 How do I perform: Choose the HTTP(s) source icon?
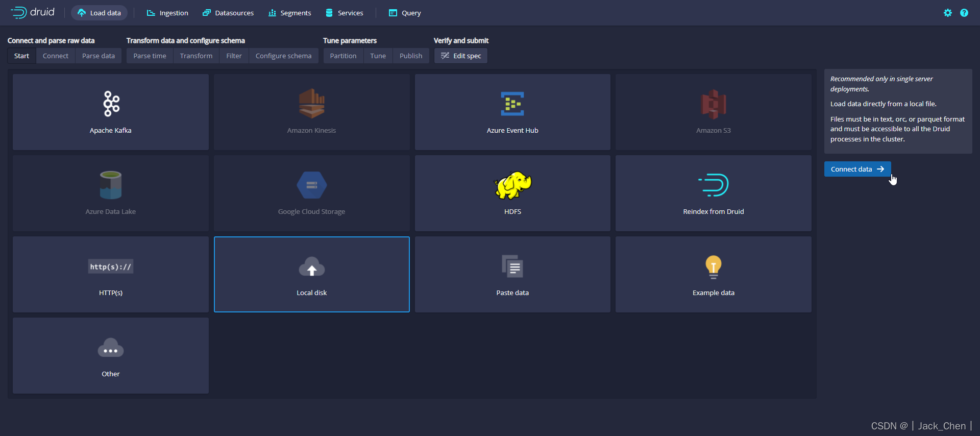coord(111,267)
